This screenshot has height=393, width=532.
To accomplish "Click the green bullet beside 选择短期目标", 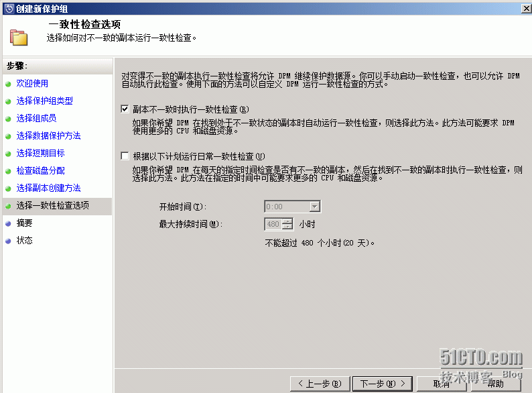I will (8, 154).
